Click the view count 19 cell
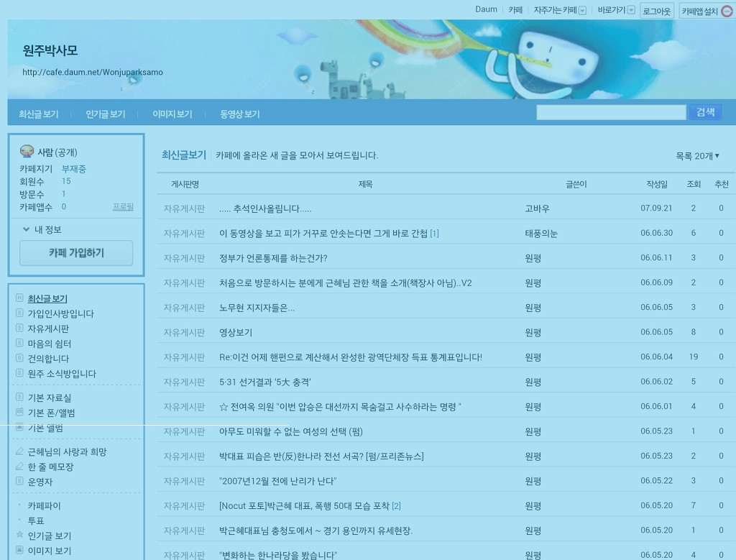The width and height of the screenshot is (736, 560). (694, 357)
